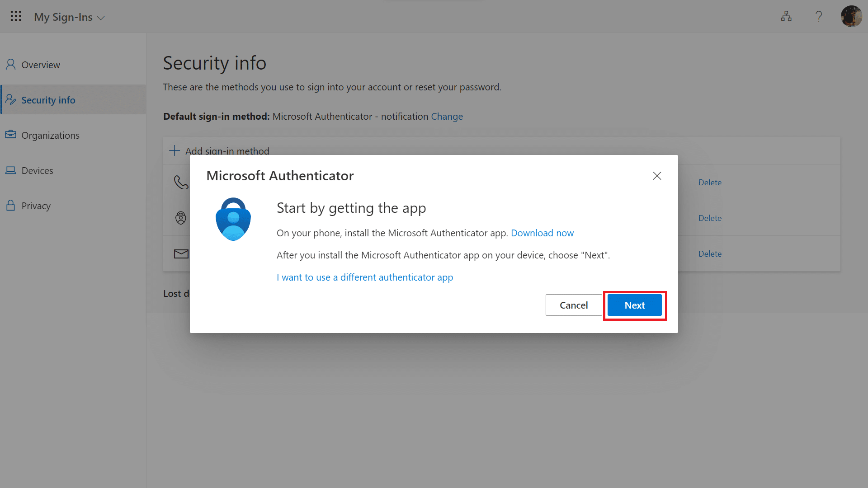Click the apps grid launcher menu
This screenshot has width=868, height=488.
point(15,16)
